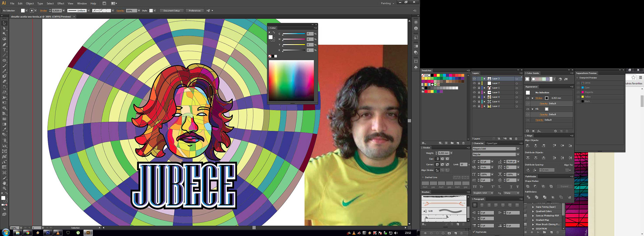This screenshot has width=644, height=236.
Task: Toggle visibility of Layer 7
Action: click(474, 83)
